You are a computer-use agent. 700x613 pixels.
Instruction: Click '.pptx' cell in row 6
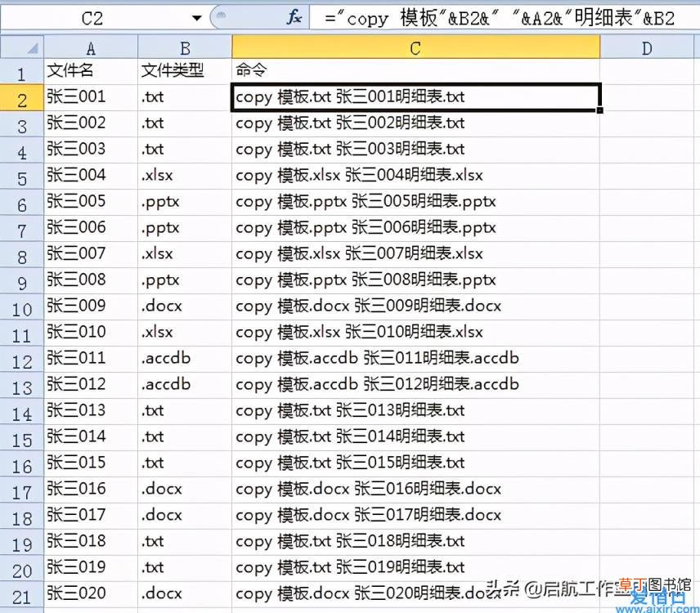click(185, 202)
